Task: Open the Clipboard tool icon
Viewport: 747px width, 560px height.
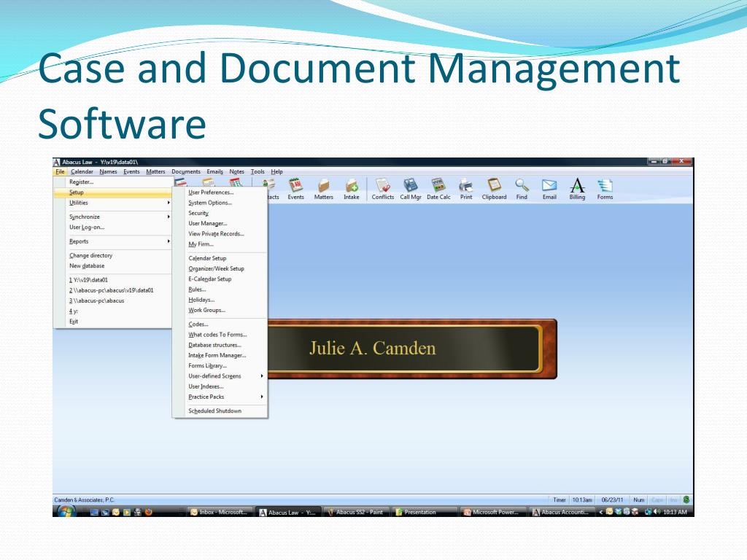Action: point(494,189)
